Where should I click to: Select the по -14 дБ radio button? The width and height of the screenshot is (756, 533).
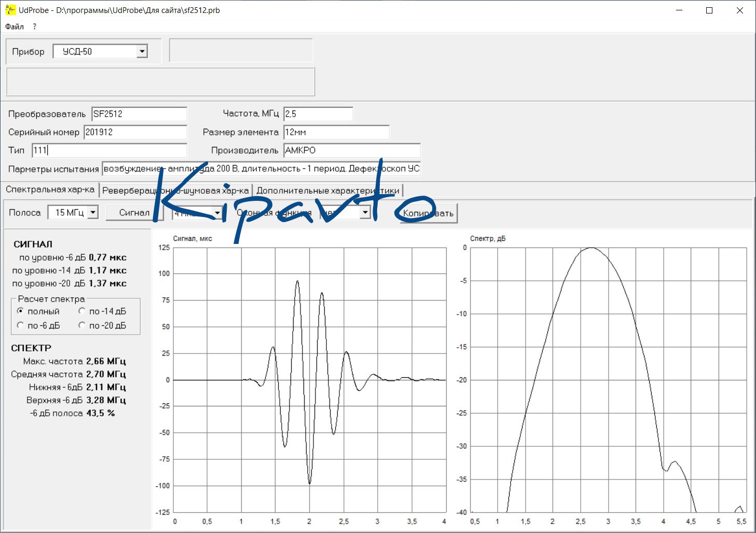click(x=82, y=311)
